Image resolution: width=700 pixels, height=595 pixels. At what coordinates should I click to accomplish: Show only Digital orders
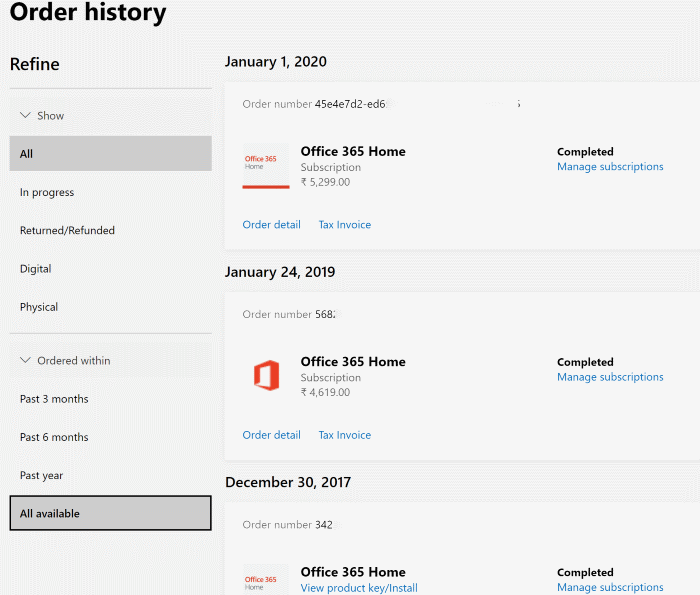coord(111,269)
